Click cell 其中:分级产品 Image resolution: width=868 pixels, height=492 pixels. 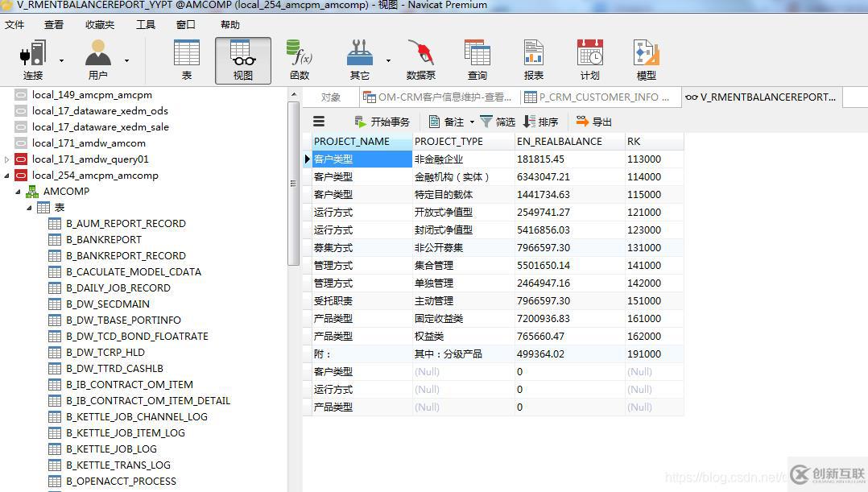coord(463,354)
